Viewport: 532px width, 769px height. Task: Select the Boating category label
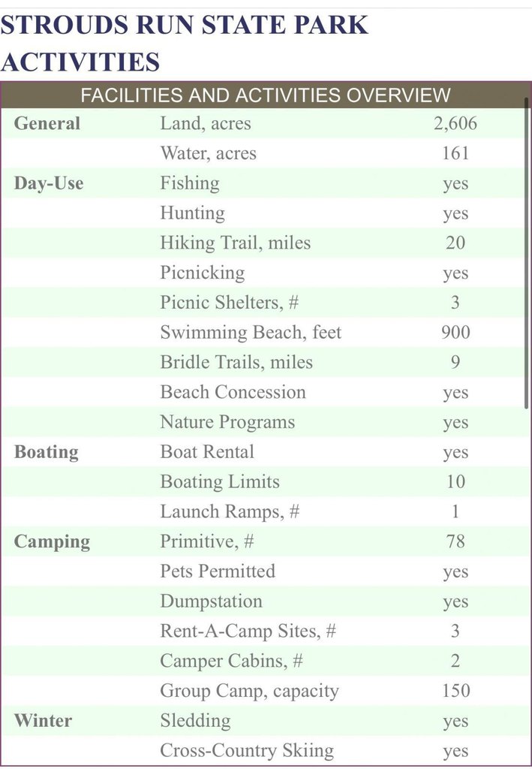coord(46,452)
